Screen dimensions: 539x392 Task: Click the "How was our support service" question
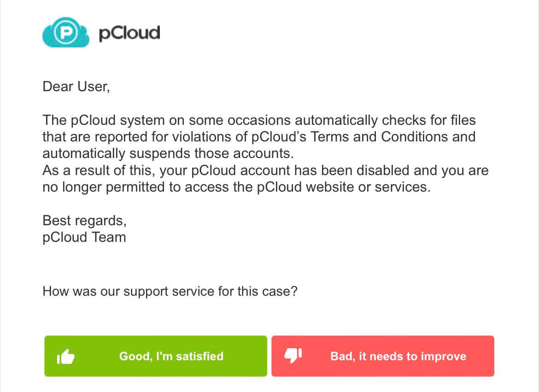[170, 292]
